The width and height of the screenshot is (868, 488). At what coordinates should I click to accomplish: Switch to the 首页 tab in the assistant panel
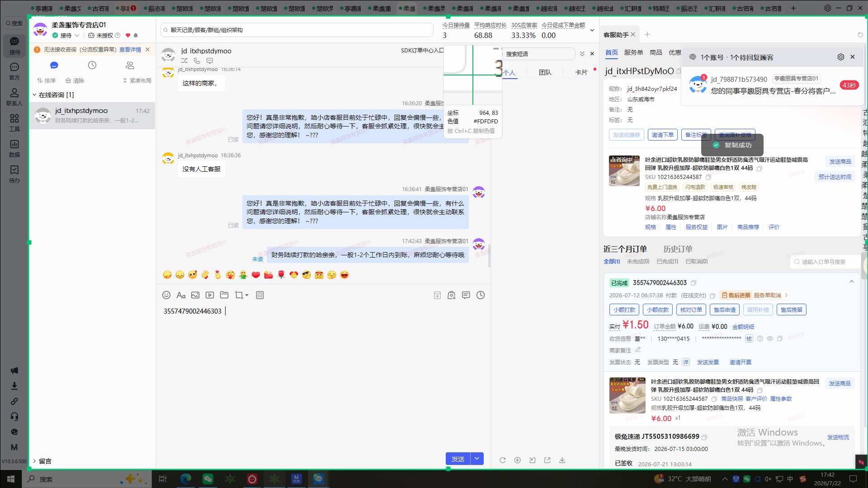(612, 52)
